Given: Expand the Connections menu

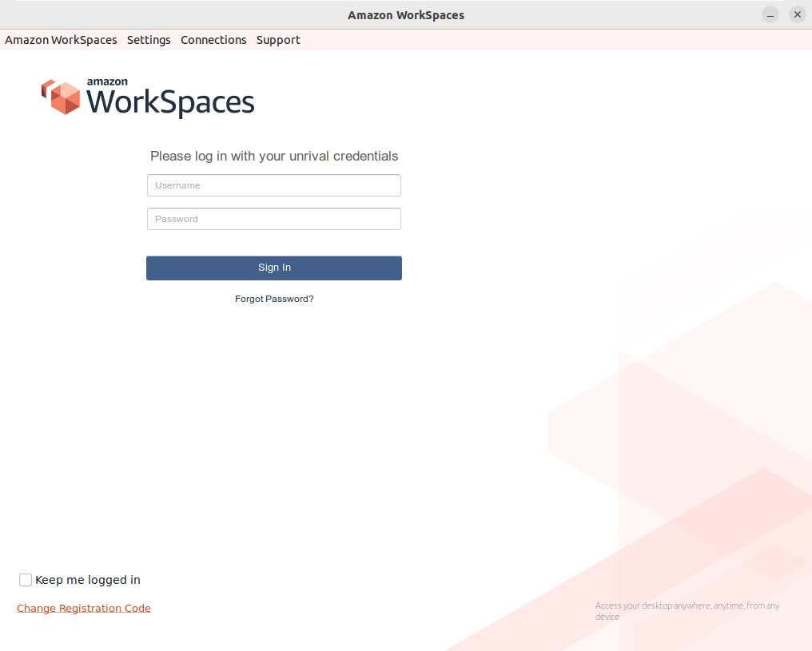Looking at the screenshot, I should point(213,40).
